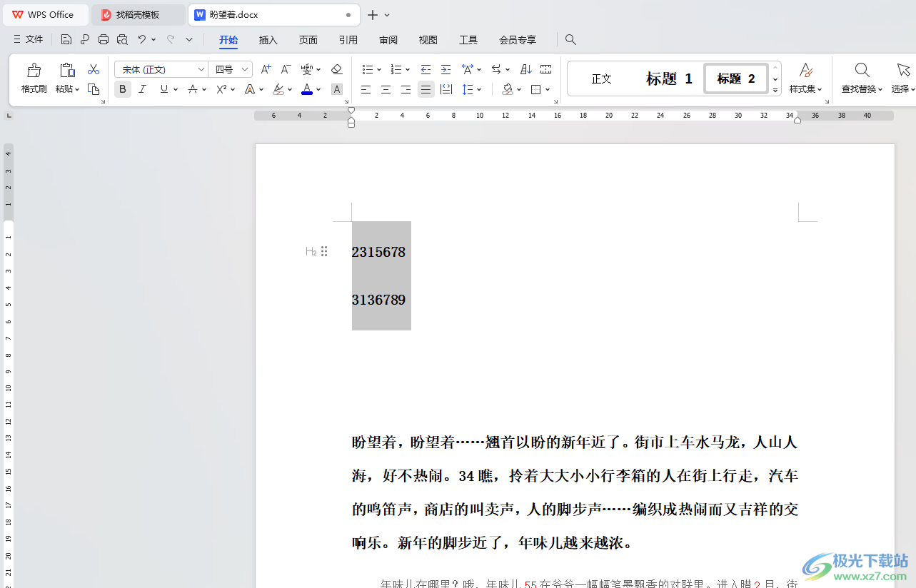Click the right indent marker on ruler
916x588 pixels.
click(797, 119)
